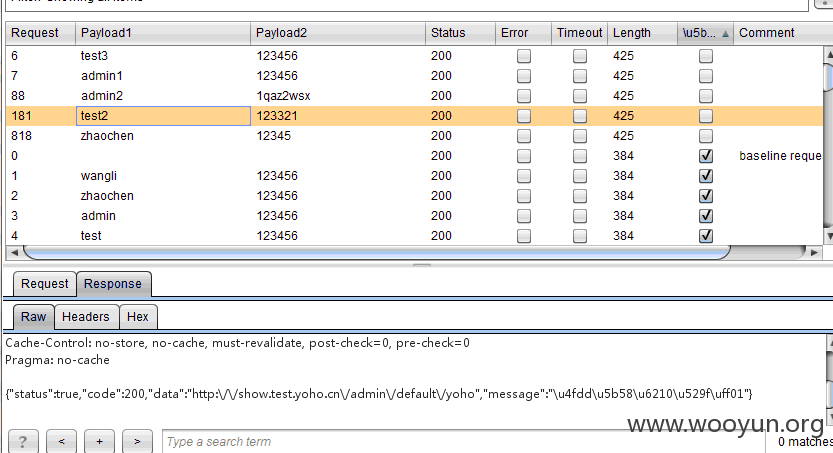Click the baseline request comment
The height and width of the screenshot is (453, 833).
pos(780,156)
